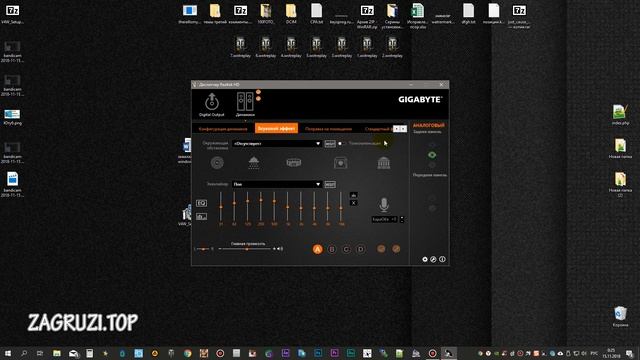Select sound profile A
This screenshot has width=640, height=360.
click(317, 249)
